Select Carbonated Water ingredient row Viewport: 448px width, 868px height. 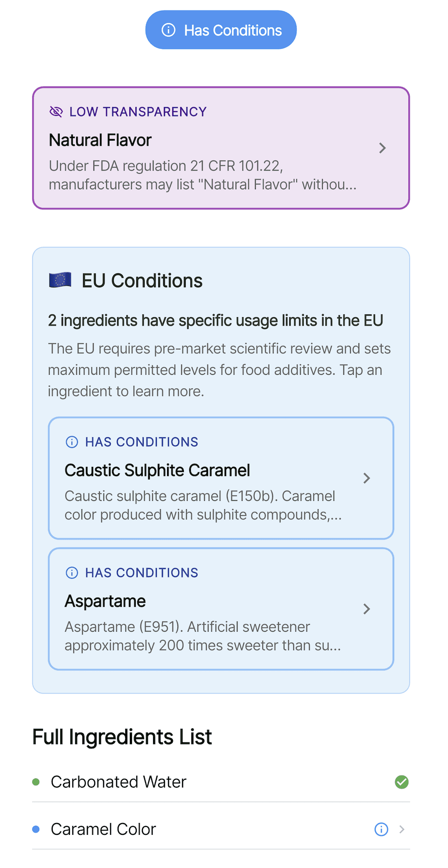tap(119, 782)
